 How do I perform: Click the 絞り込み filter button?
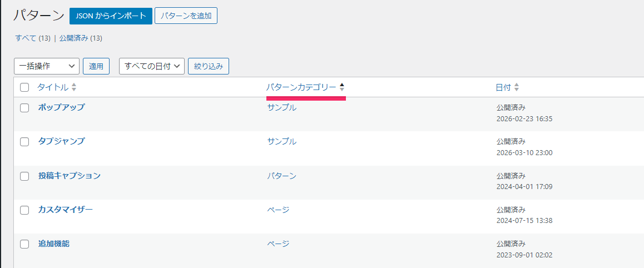[209, 66]
